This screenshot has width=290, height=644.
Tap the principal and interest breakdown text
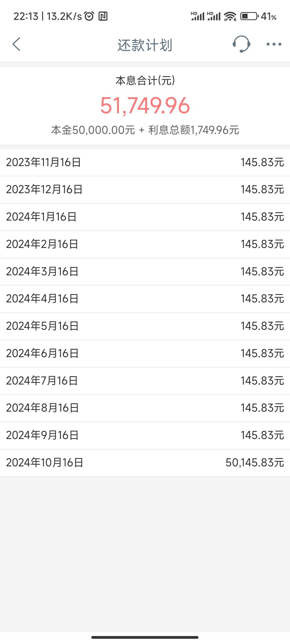click(145, 130)
